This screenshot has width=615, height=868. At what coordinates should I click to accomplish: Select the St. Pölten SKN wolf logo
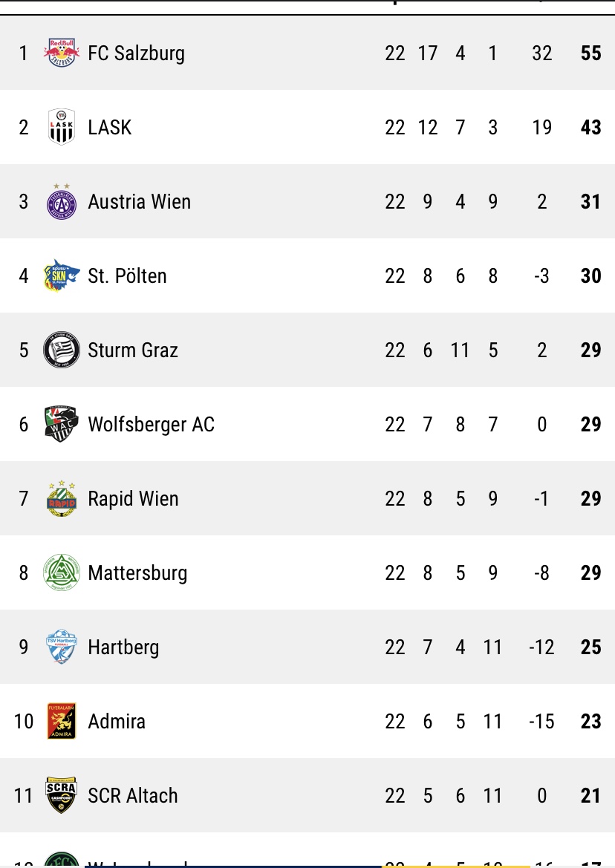pos(62,275)
